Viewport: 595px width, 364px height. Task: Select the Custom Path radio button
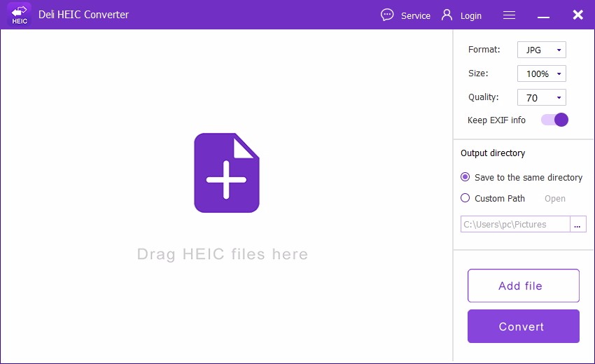click(x=465, y=198)
